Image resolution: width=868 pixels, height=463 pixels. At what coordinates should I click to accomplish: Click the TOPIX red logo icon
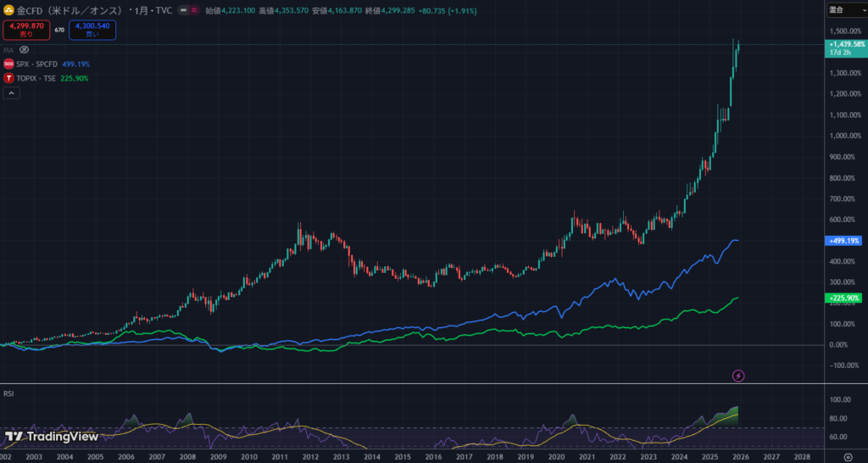pos(8,78)
